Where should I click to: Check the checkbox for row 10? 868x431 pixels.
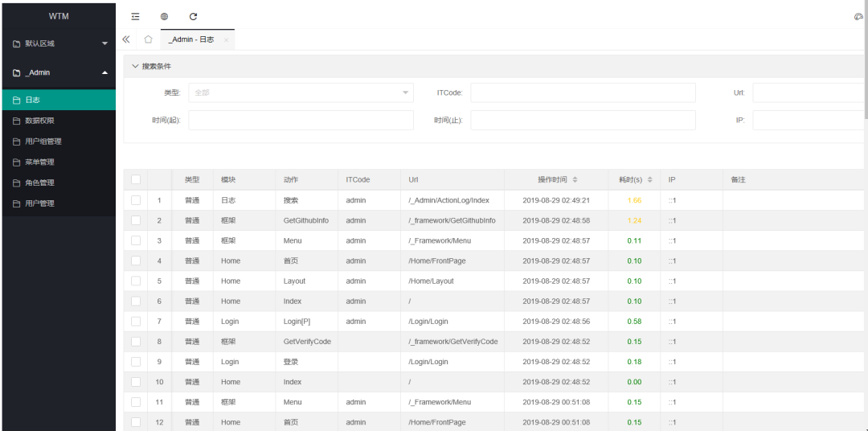pos(136,382)
